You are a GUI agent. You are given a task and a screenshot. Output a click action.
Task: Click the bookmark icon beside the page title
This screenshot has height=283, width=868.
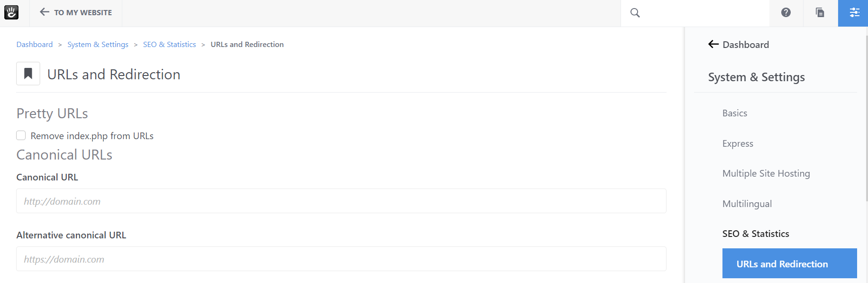point(28,74)
